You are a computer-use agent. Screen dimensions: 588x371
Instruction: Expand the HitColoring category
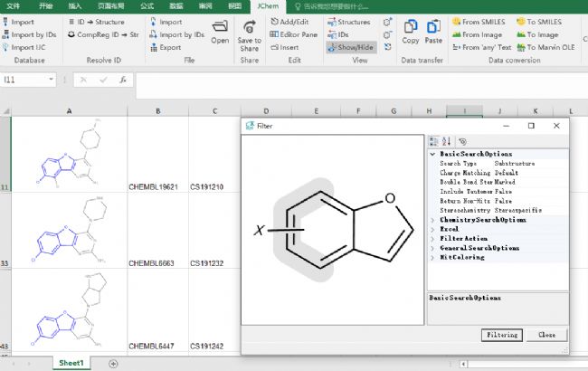pos(432,257)
